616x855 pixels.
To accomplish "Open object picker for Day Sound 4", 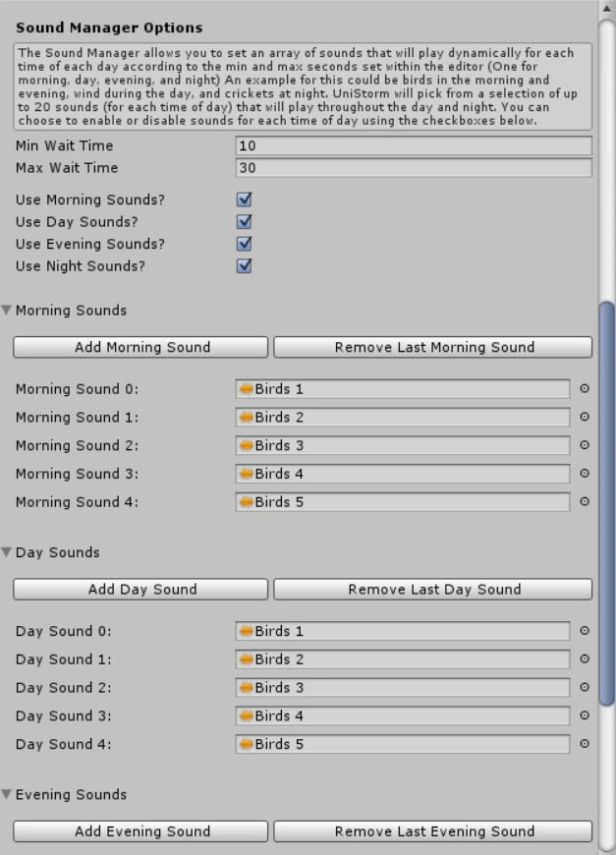I will pos(585,744).
